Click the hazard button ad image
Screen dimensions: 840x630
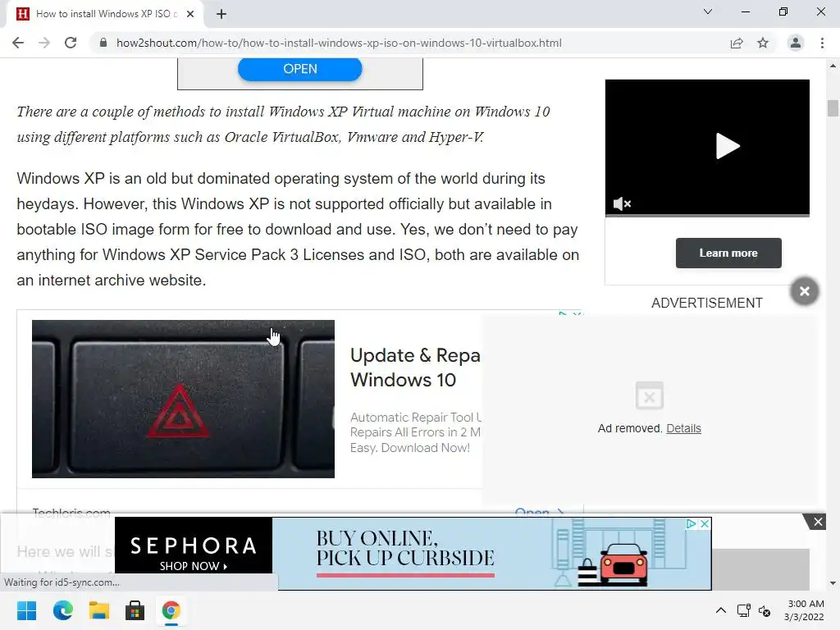[x=183, y=399]
